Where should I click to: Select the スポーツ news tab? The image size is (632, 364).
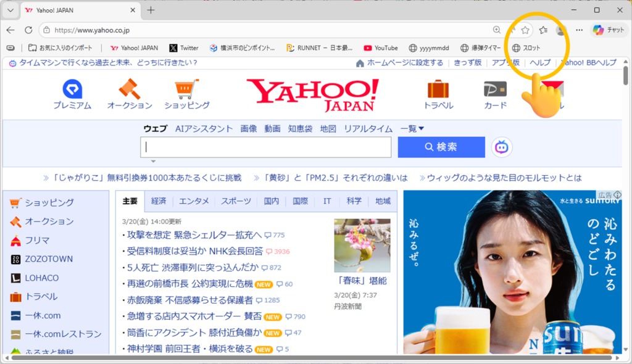point(236,201)
